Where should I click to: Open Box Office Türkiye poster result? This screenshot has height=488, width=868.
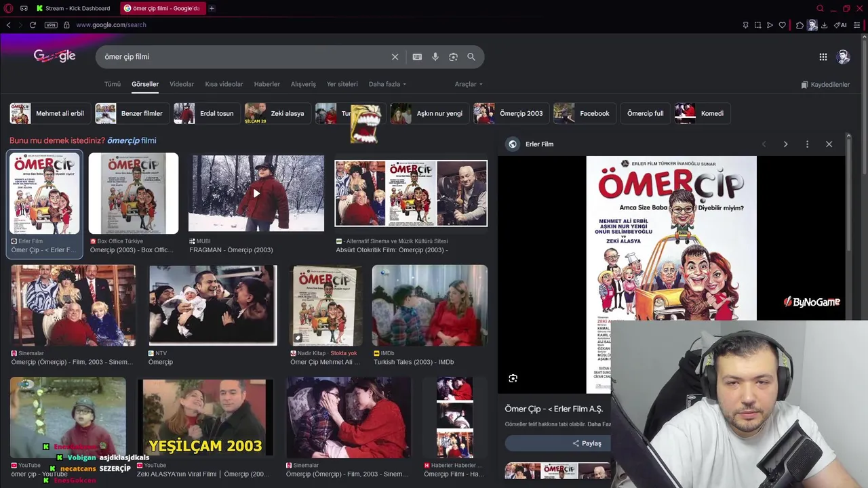[134, 193]
